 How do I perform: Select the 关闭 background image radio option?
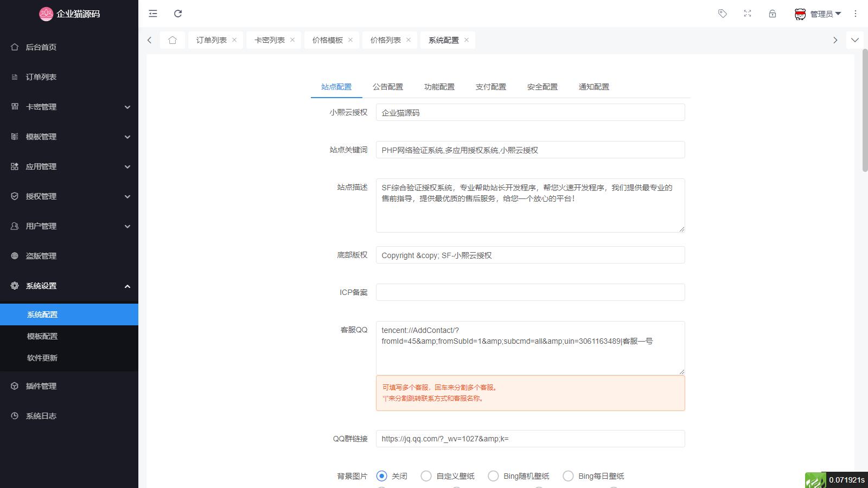pos(382,476)
